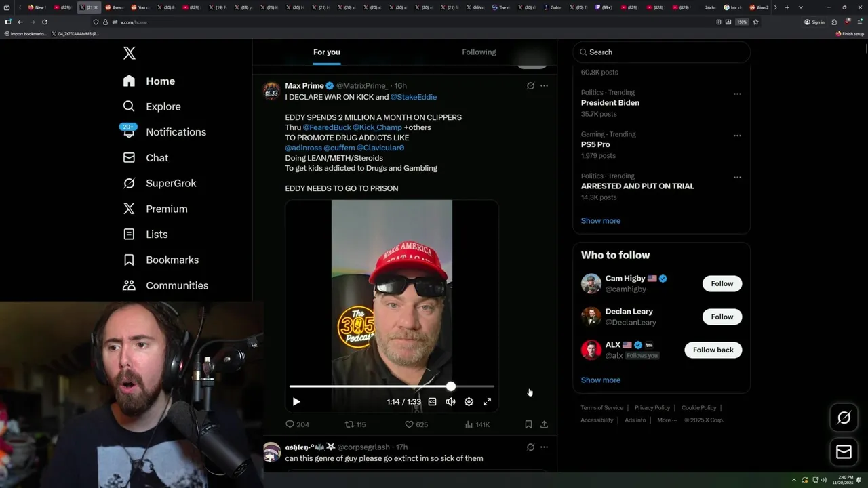Open the @Clavicular0 mention link
Viewport: 868px width, 488px height.
coord(380,148)
